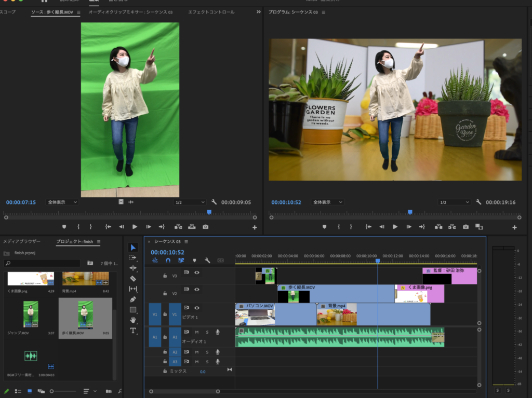Viewport: 532px width, 398px height.
Task: Pick the Ripple Edit tool
Action: (133, 268)
